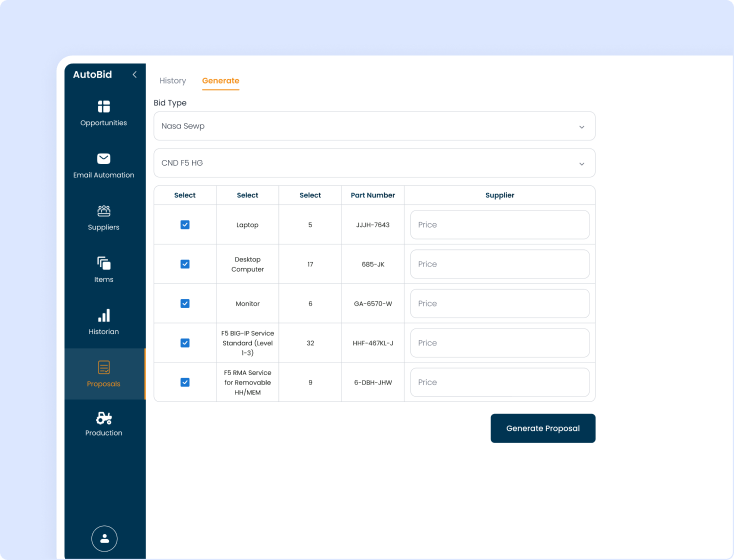
Task: Uncheck the Desktop Computer row checkbox
Action: coord(185,264)
